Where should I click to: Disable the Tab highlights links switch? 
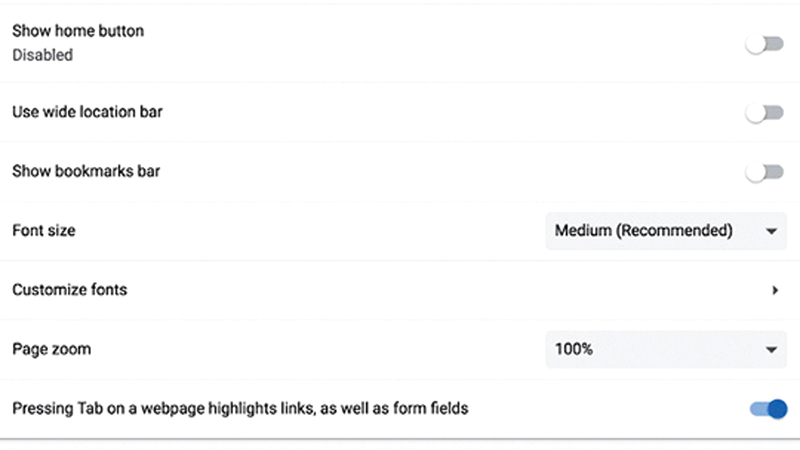click(x=768, y=408)
